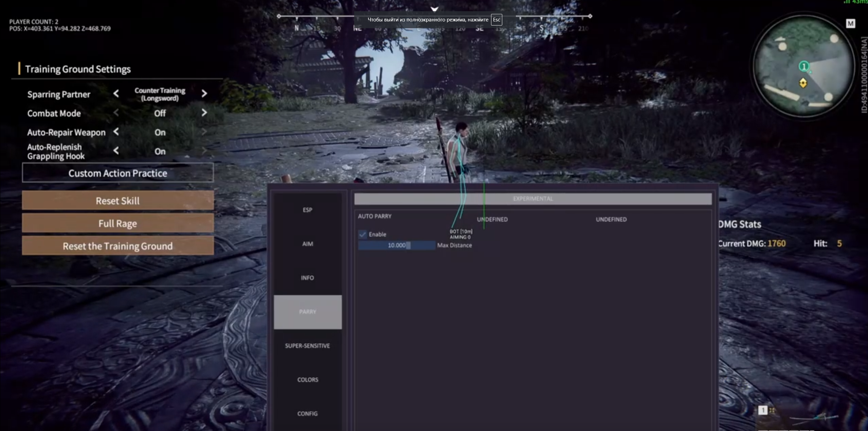Viewport: 868px width, 431px height.
Task: Click the Esc key hint in fullscreen banner
Action: click(x=496, y=20)
